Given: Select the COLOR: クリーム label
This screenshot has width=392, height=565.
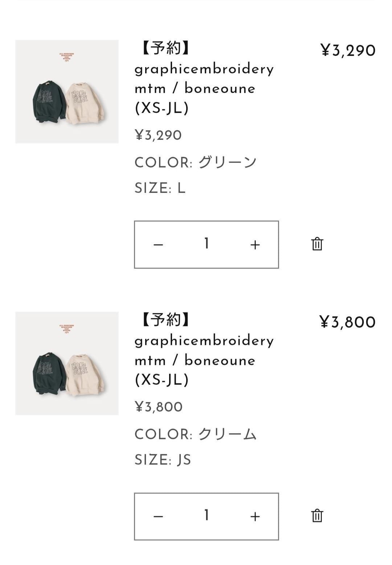Looking at the screenshot, I should [x=196, y=434].
